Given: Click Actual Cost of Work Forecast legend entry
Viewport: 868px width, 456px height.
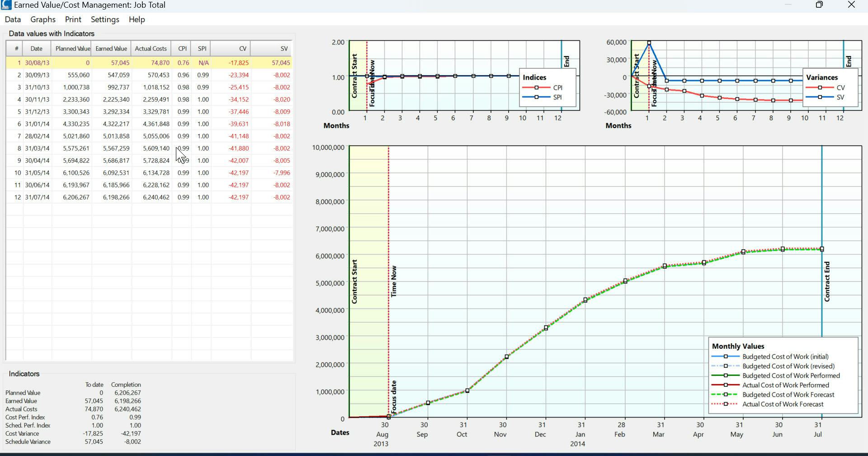Looking at the screenshot, I should click(x=768, y=404).
